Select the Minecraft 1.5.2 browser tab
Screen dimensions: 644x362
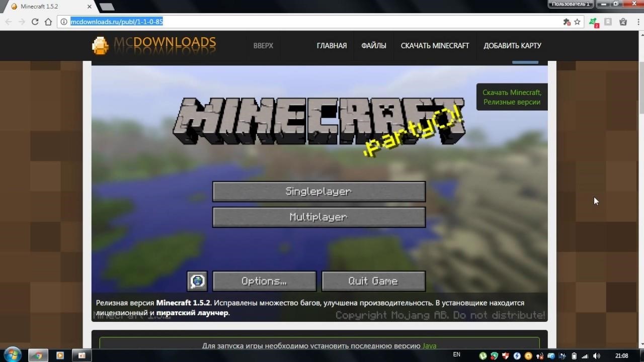coord(50,6)
